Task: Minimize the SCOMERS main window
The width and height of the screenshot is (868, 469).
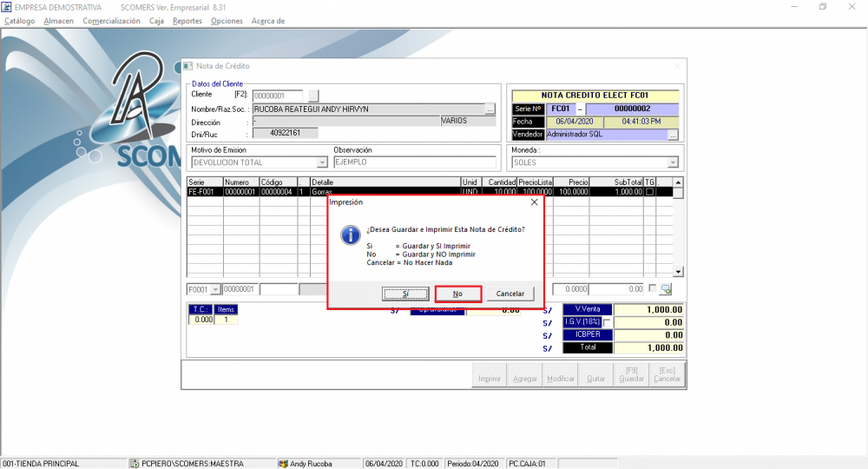Action: pos(794,7)
